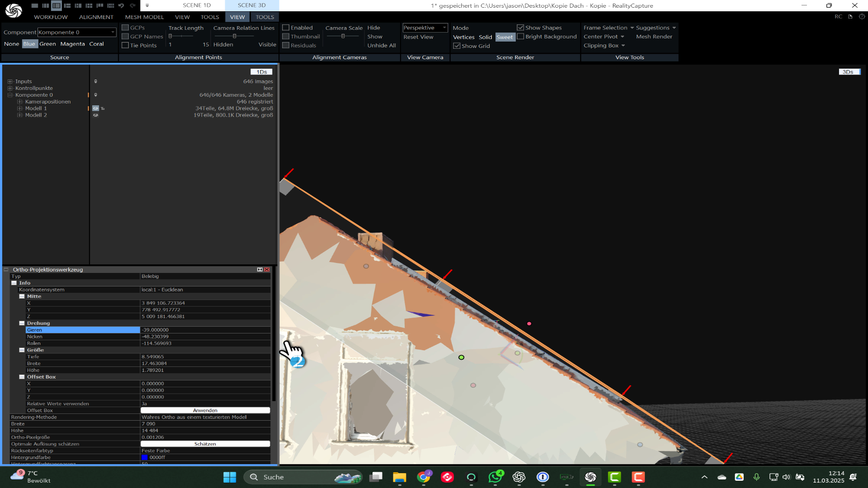Collapse the Komponente 0 tree node

(x=10, y=95)
